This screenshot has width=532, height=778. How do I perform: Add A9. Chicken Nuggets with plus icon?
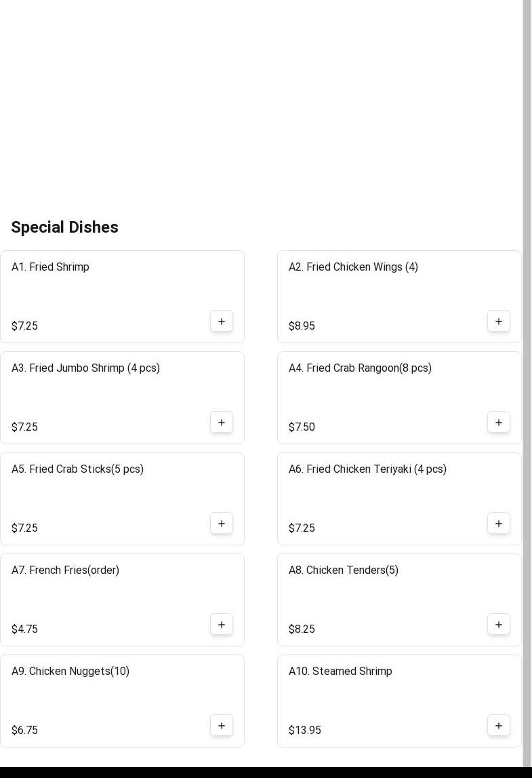222,726
